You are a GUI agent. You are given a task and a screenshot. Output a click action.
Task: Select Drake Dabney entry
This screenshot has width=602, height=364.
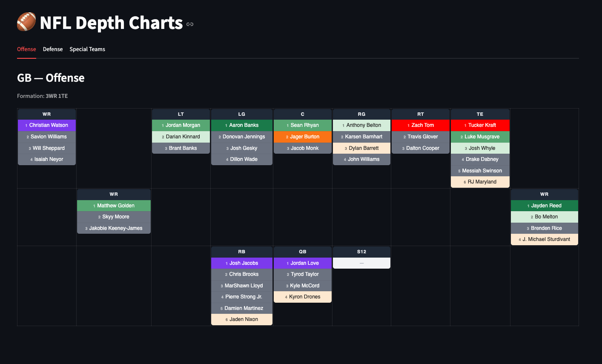coord(480,159)
